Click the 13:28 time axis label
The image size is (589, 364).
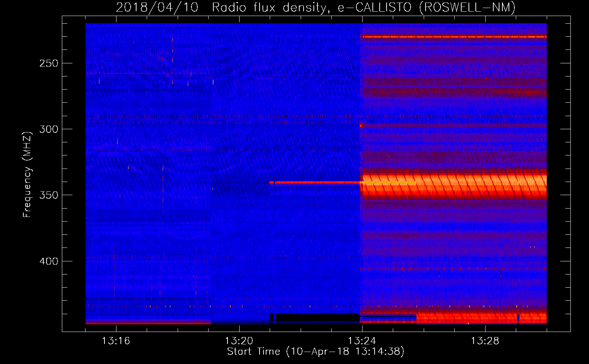pos(485,341)
